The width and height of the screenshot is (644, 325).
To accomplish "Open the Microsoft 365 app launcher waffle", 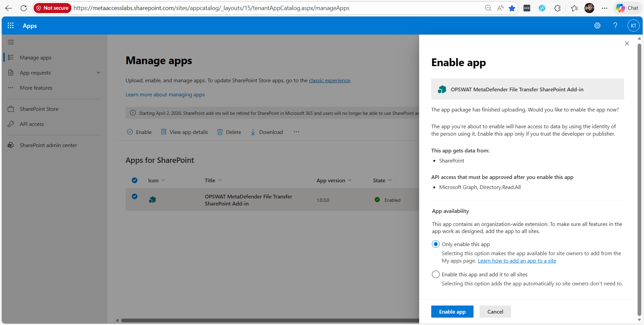I will click(x=10, y=26).
